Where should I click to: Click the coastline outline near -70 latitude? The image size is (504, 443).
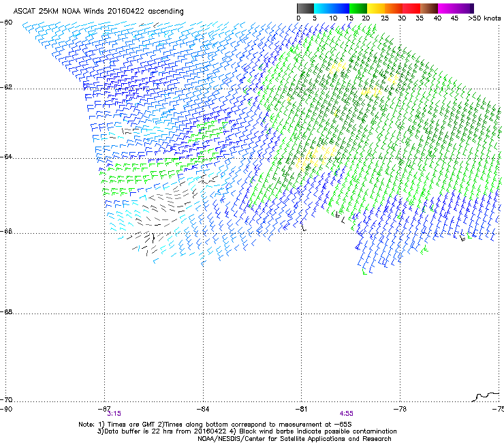(x=486, y=397)
